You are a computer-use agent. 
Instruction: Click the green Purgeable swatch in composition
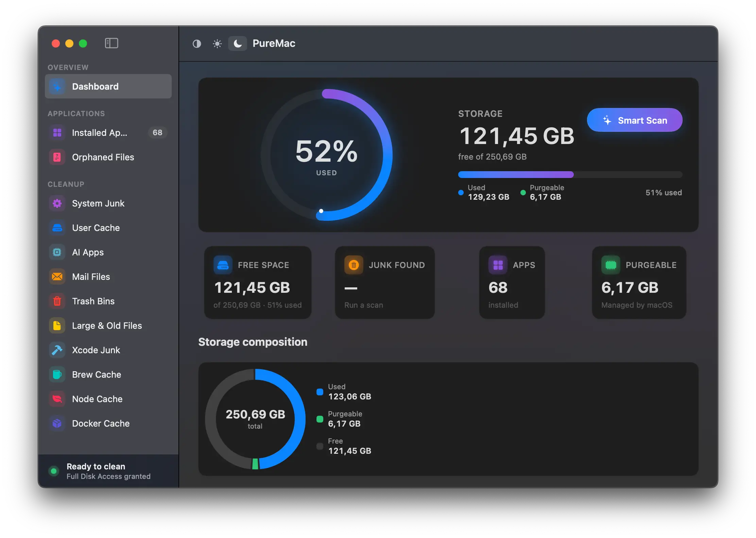point(320,419)
